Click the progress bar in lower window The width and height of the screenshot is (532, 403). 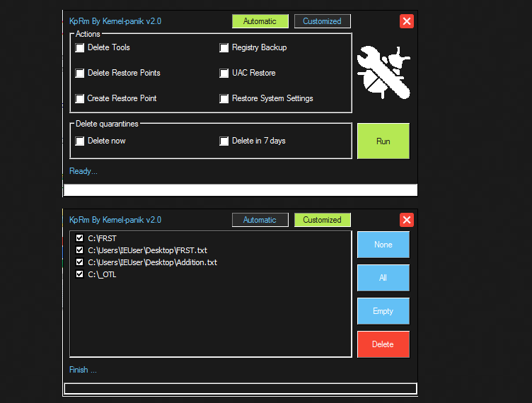click(x=241, y=388)
